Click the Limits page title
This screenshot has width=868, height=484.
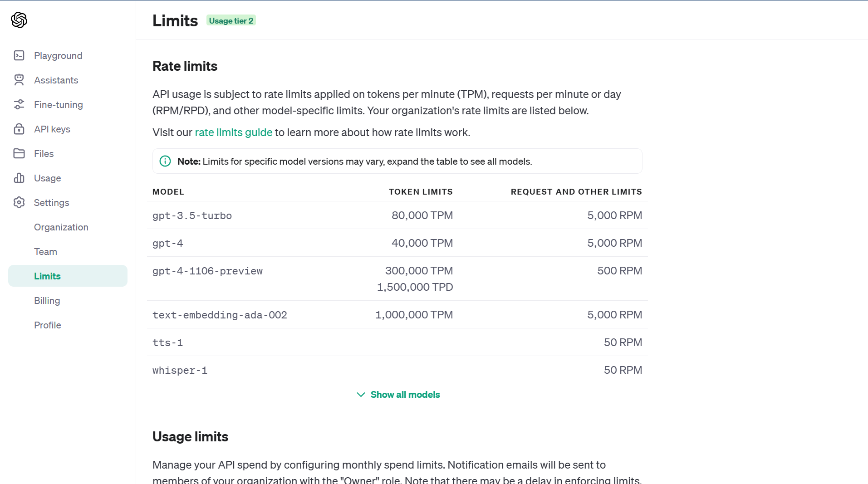(175, 21)
